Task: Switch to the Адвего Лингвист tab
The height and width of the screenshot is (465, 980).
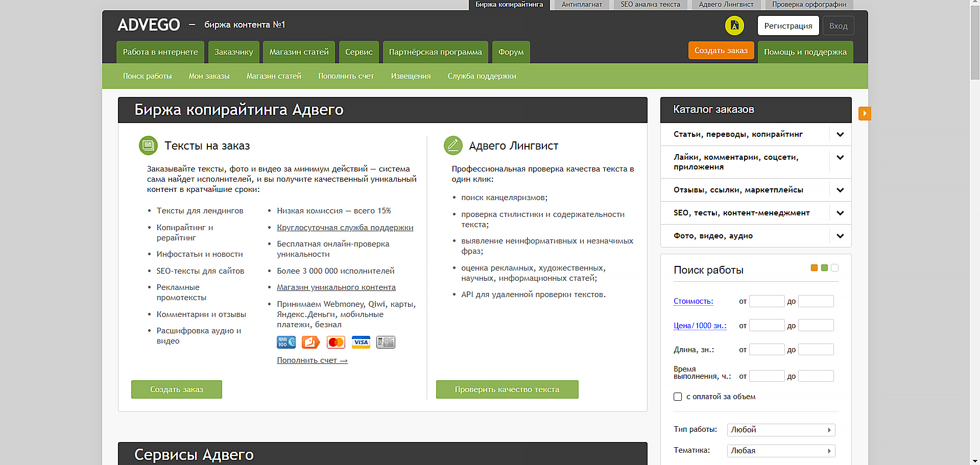Action: [x=726, y=5]
